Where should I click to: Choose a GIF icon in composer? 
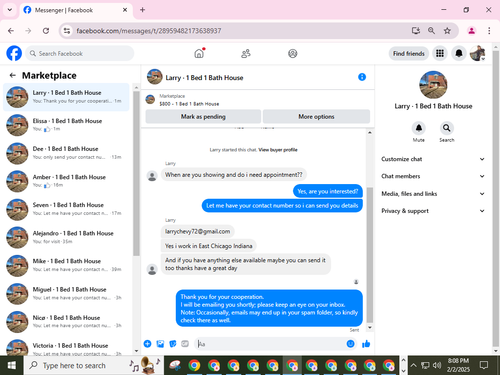pos(185,344)
